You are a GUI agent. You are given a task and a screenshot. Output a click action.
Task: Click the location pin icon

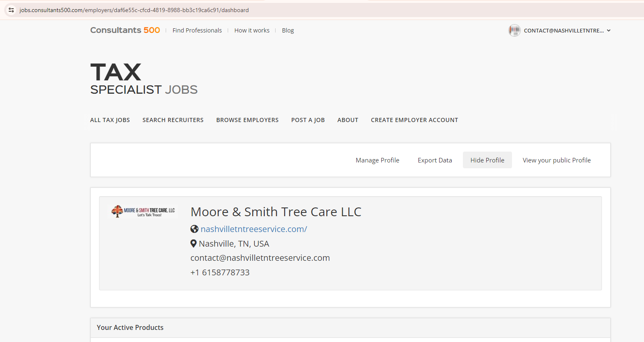(x=194, y=244)
